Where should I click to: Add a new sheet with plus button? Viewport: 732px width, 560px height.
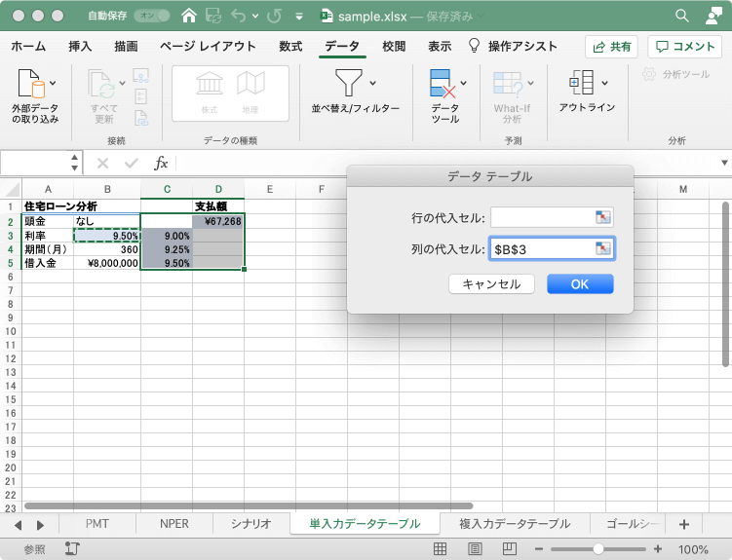(684, 525)
